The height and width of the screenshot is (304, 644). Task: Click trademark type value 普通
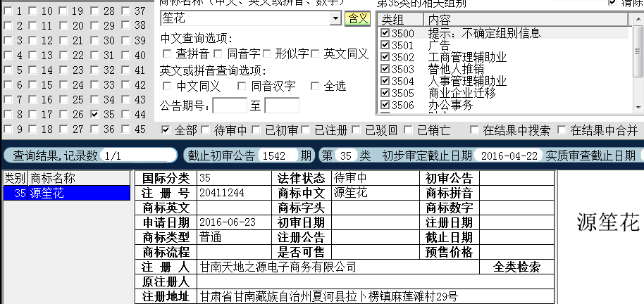[x=211, y=237]
